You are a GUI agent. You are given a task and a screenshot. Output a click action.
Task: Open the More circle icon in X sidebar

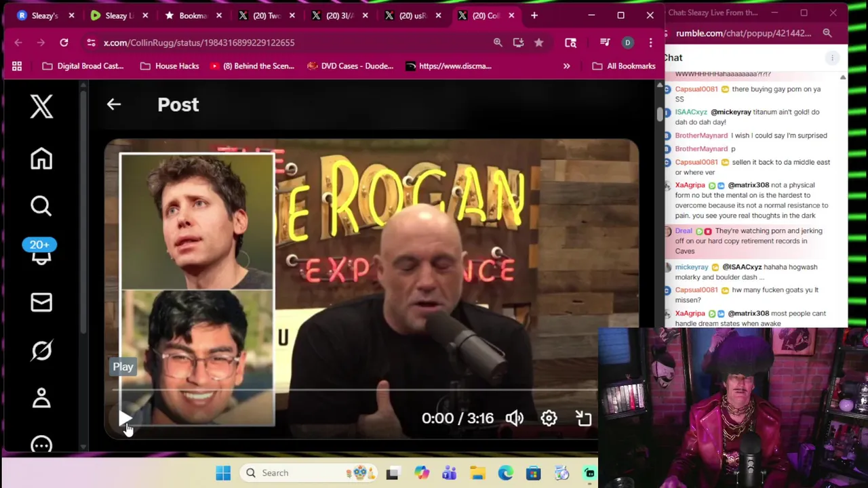point(41,444)
